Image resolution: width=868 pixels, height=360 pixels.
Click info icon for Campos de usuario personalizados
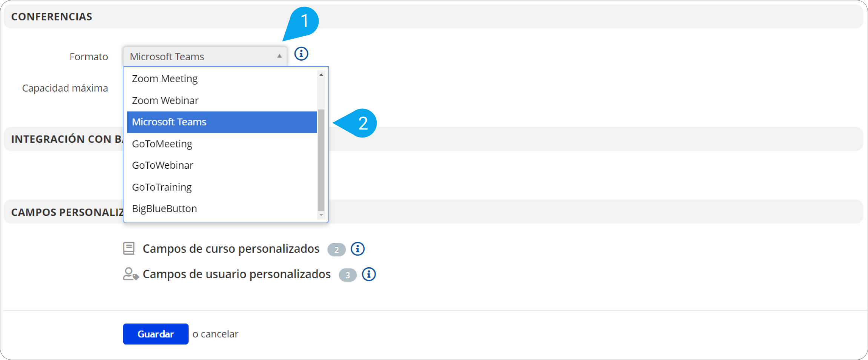[x=369, y=275]
